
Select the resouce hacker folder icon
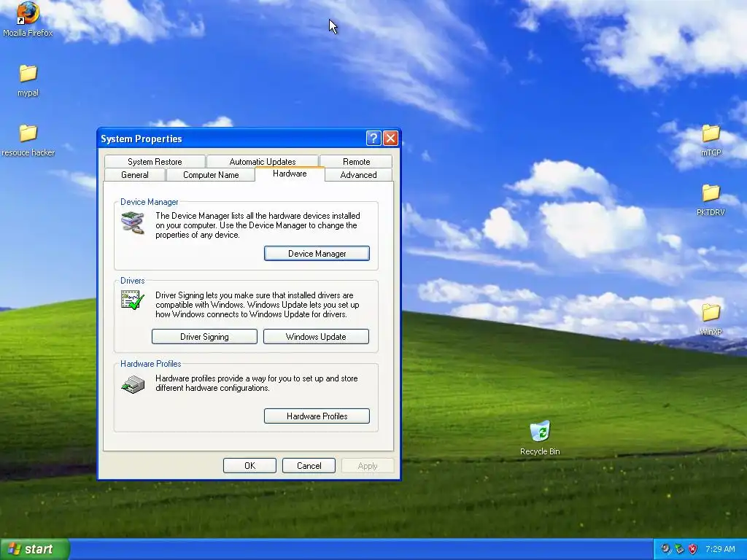(28, 133)
